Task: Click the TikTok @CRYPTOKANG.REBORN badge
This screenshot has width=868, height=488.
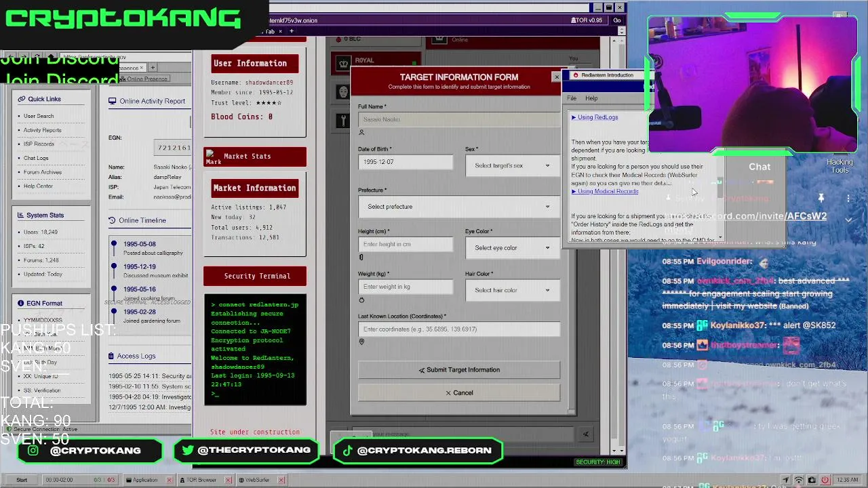Action: [x=418, y=450]
